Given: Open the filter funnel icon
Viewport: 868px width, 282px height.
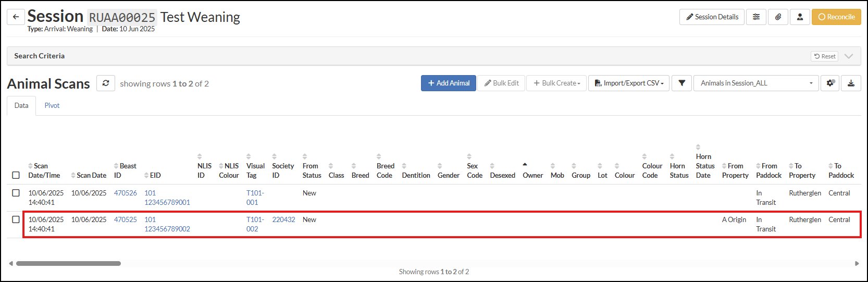Looking at the screenshot, I should tap(681, 83).
